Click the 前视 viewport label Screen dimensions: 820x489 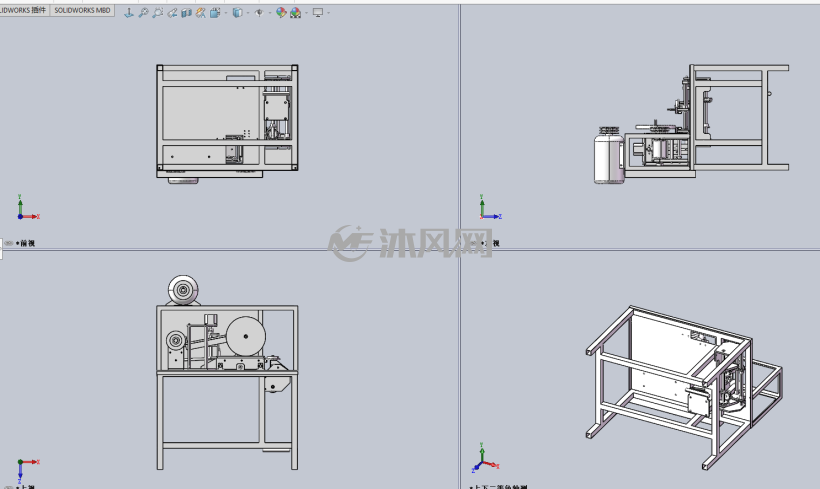tap(26, 243)
